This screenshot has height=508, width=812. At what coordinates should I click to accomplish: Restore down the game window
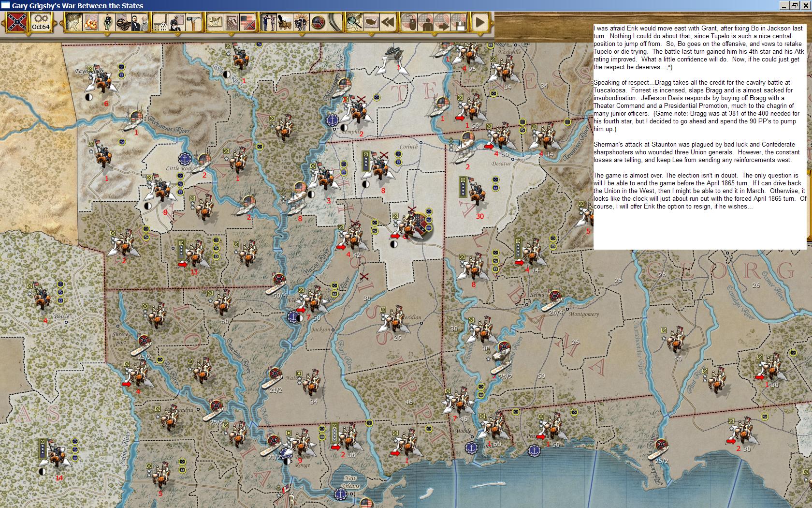pyautogui.click(x=795, y=6)
